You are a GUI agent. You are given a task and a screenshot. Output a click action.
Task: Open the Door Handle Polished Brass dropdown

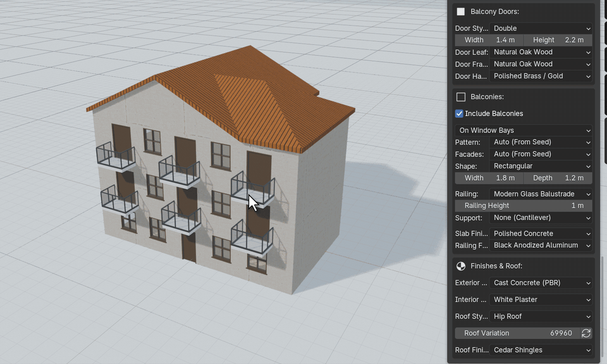[541, 76]
